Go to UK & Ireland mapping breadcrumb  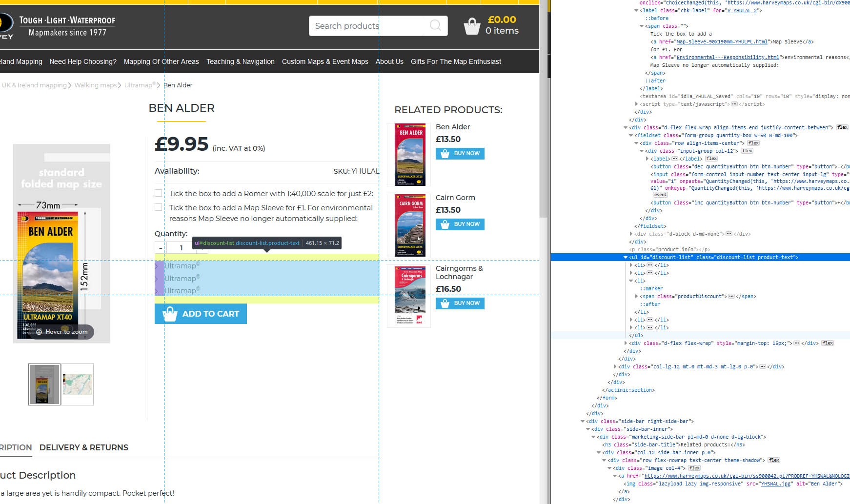point(34,85)
